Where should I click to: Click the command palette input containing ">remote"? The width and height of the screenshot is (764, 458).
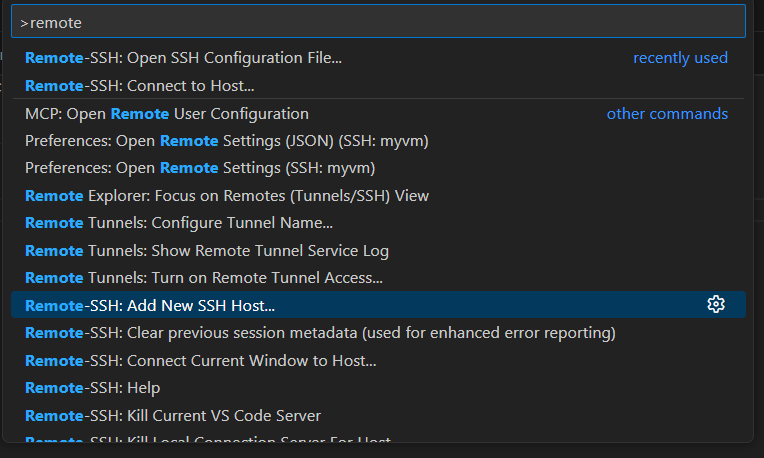coord(380,21)
